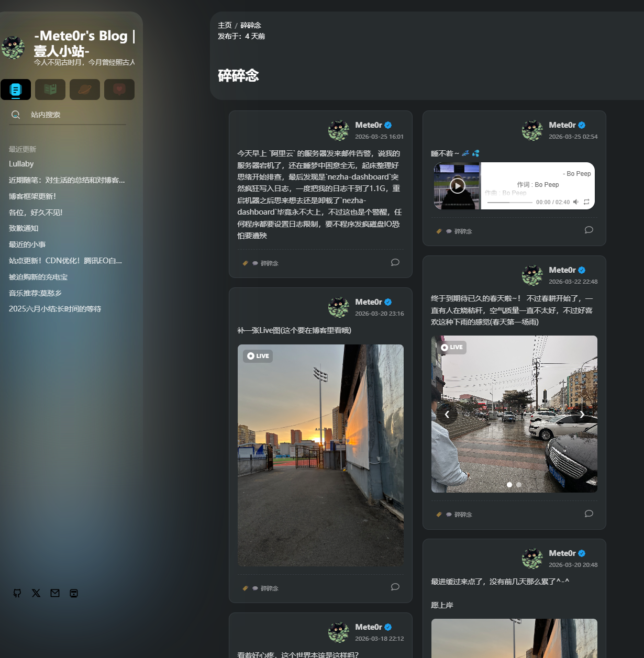This screenshot has width=644, height=658.
Task: Show previous image in rainy street carousel
Action: tap(447, 414)
